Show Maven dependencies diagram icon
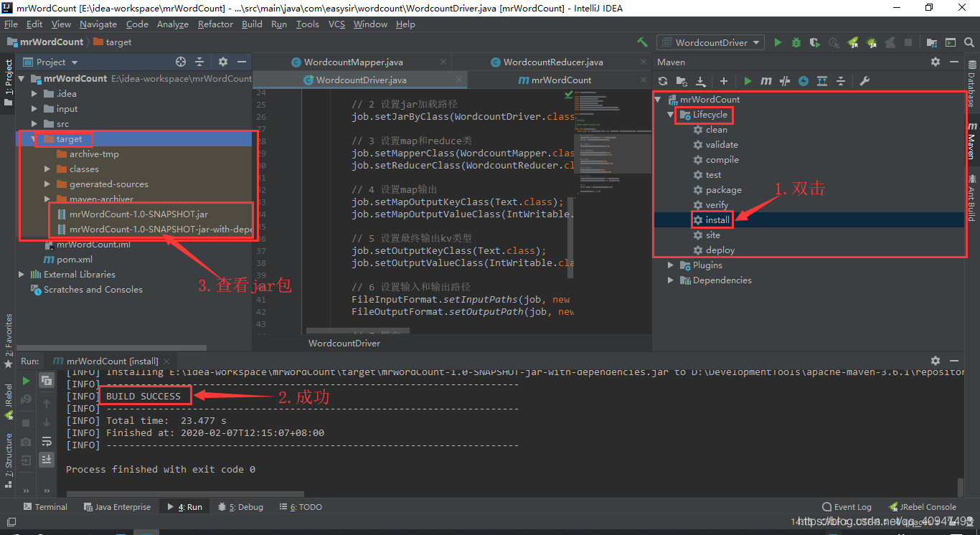Image resolution: width=980 pixels, height=535 pixels. pyautogui.click(x=822, y=81)
